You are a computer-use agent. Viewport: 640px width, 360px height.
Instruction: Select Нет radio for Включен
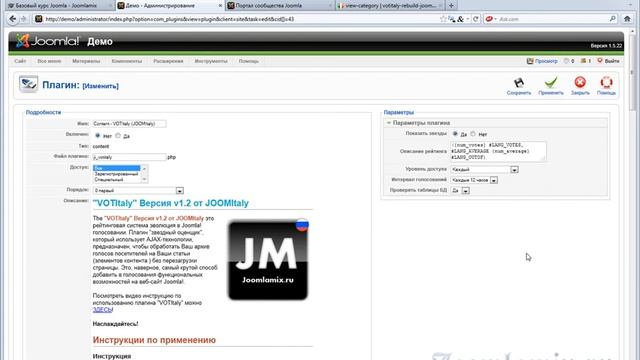[x=98, y=136]
